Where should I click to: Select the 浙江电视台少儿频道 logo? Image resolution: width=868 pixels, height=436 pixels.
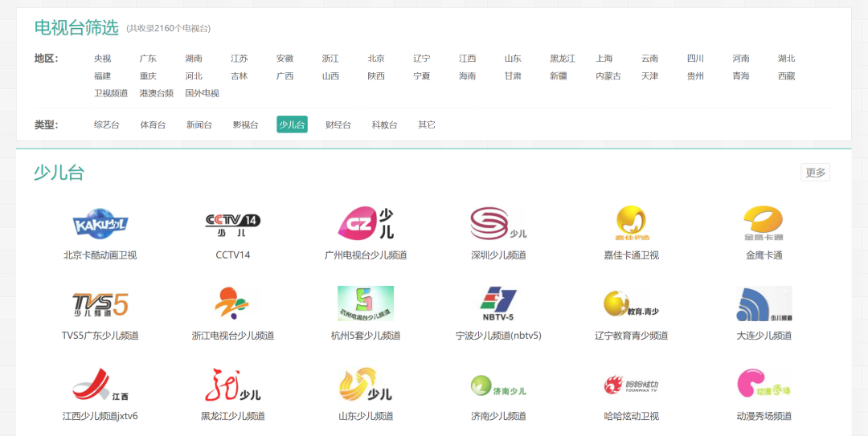tap(233, 304)
